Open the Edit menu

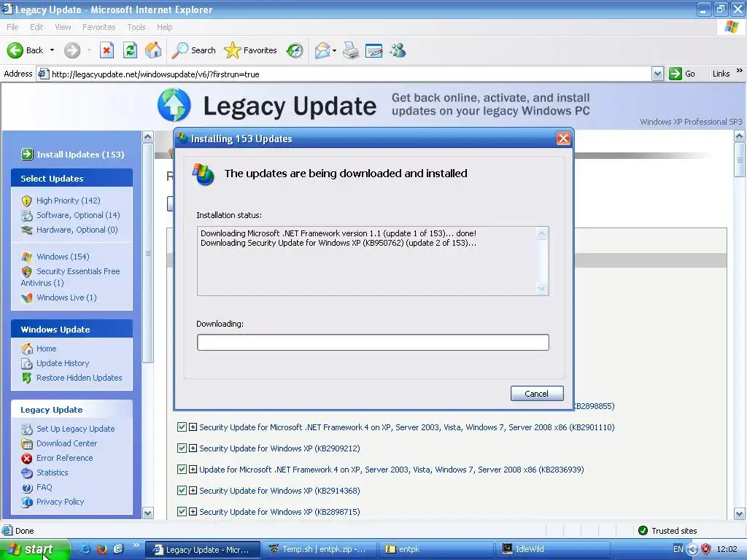(36, 27)
